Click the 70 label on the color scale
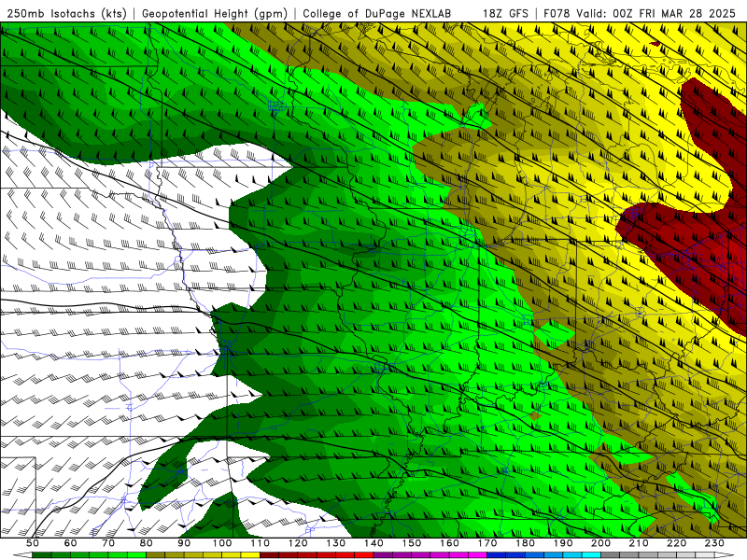This screenshot has height=560, width=747. point(108,543)
